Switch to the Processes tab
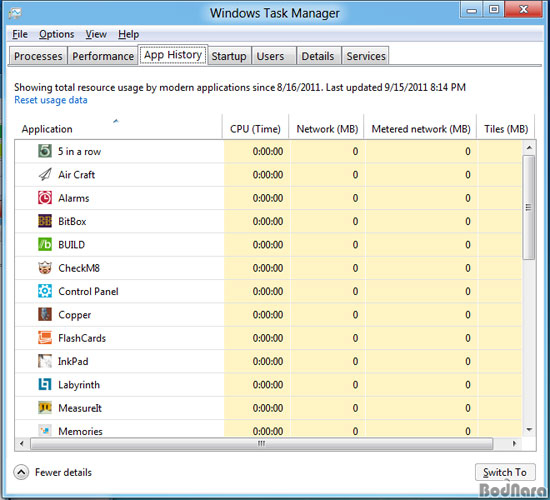The image size is (550, 500). (38, 56)
